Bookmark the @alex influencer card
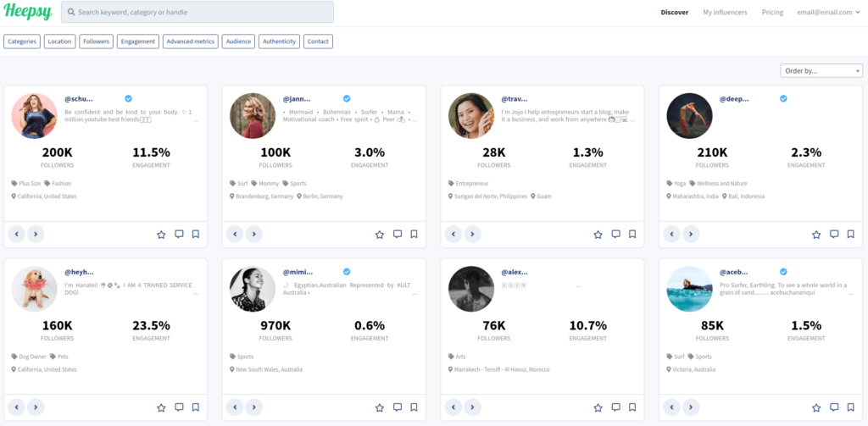868x426 pixels. [632, 407]
